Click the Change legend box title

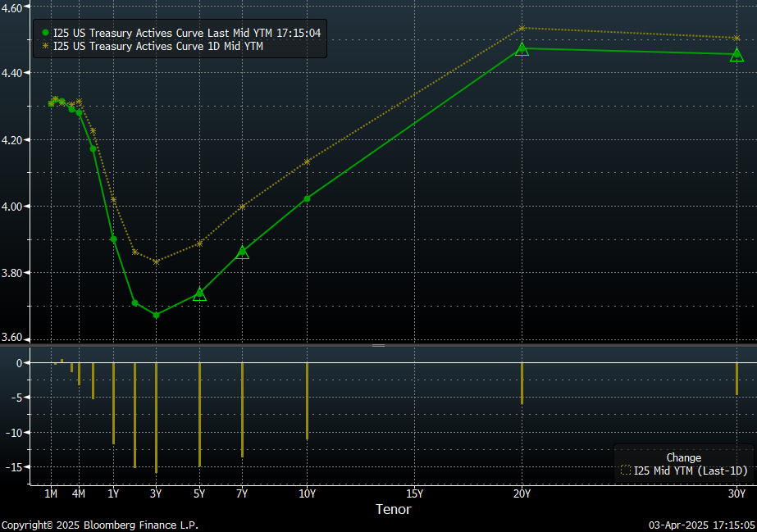pyautogui.click(x=683, y=457)
